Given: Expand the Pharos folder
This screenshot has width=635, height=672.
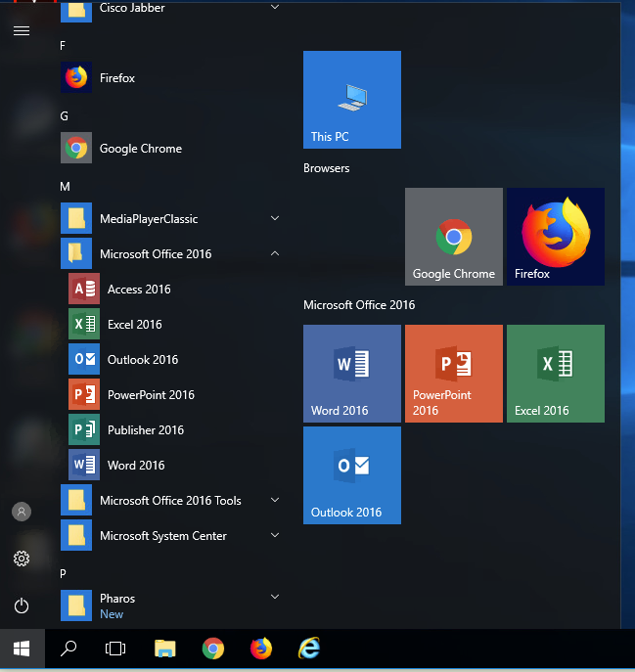Looking at the screenshot, I should pos(170,605).
